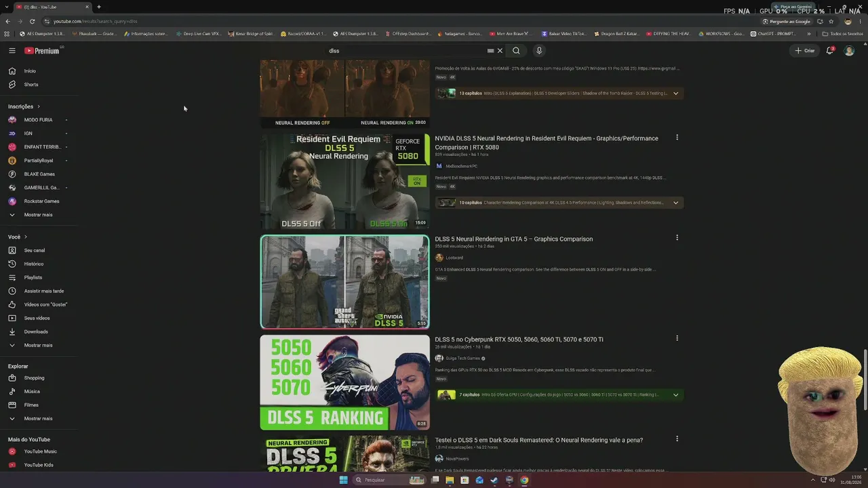Screen dimensions: 868x488
Task: Open the account avatar menu
Action: pos(849,51)
